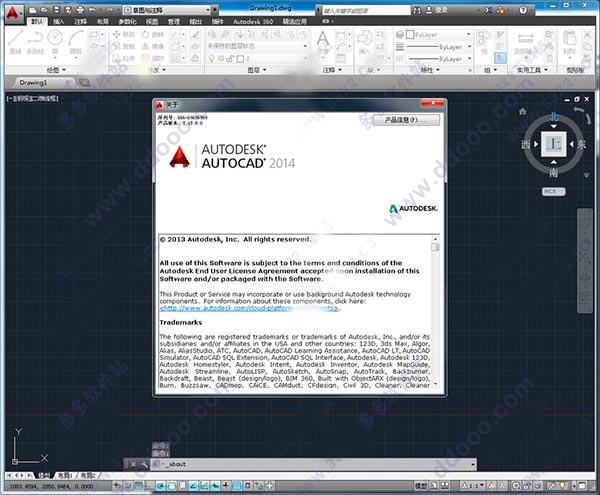Select the Drawing1 document tab
600x495 pixels.
(x=42, y=83)
